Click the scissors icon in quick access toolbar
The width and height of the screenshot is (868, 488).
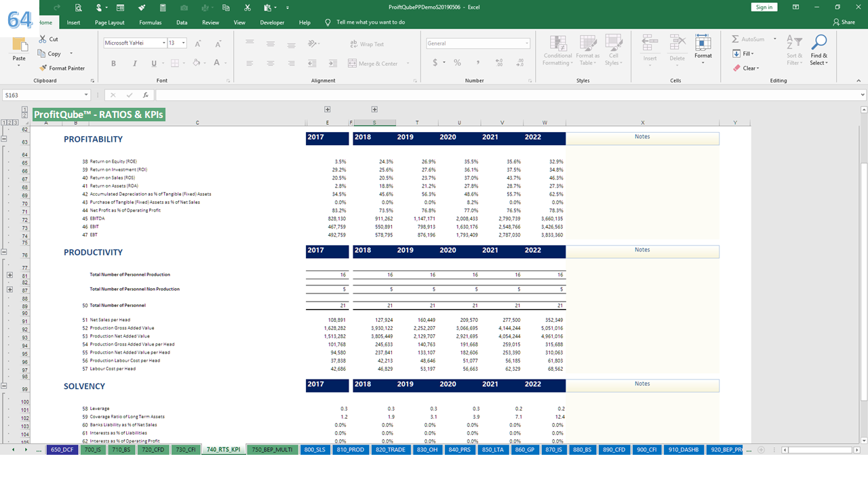point(247,7)
